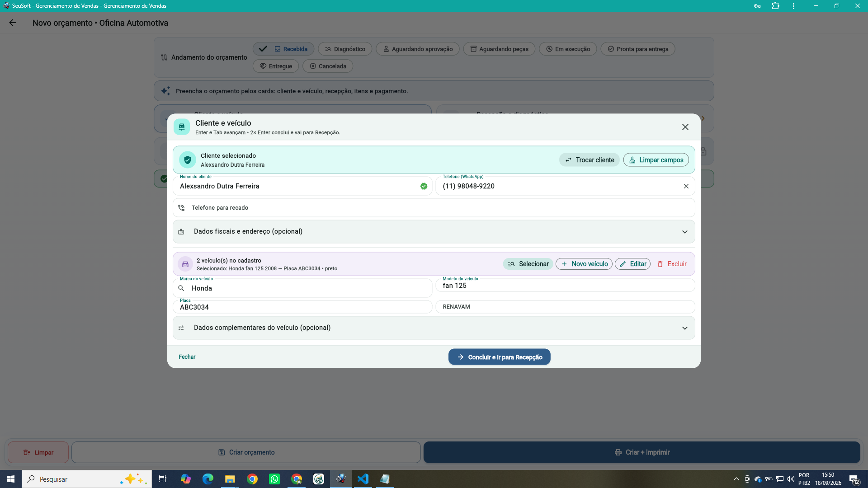
Task: Click the vehicle icon in dialog header
Action: [182, 127]
